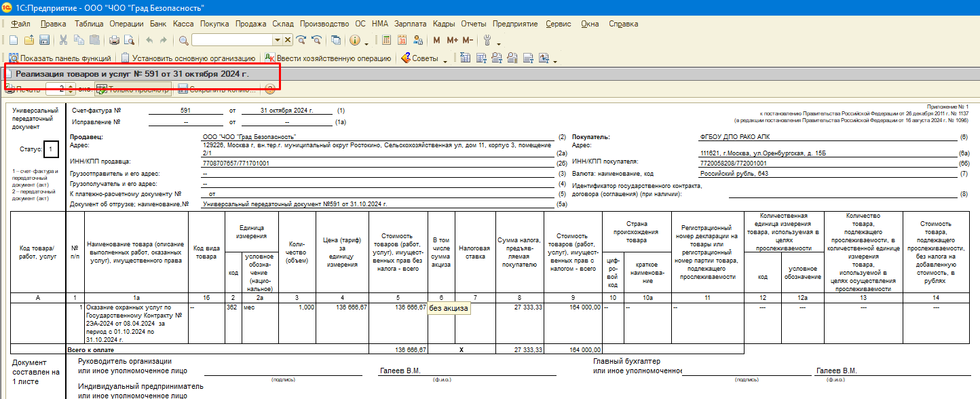
Task: Click the overlapping windows icon in toolbar
Action: [336, 40]
